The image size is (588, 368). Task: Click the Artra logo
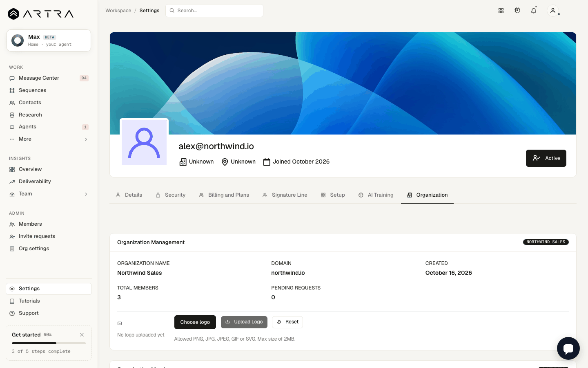[41, 14]
